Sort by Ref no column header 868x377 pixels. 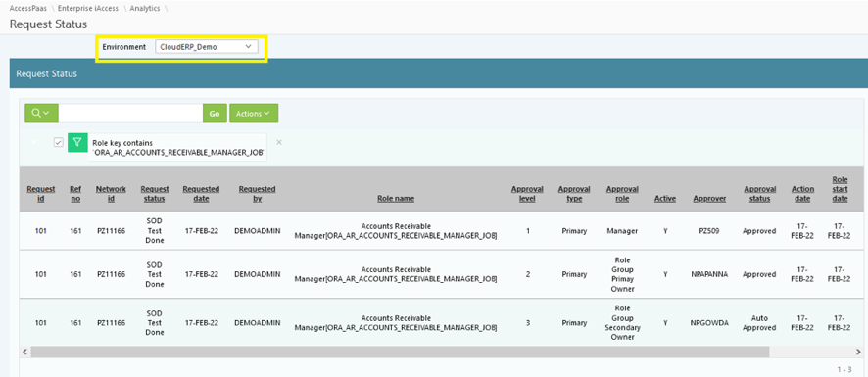(x=75, y=194)
